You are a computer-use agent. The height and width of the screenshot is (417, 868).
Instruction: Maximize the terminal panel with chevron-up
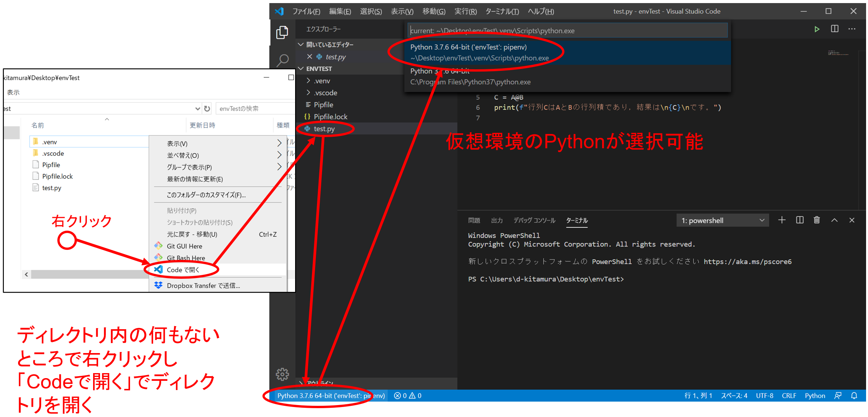click(834, 220)
